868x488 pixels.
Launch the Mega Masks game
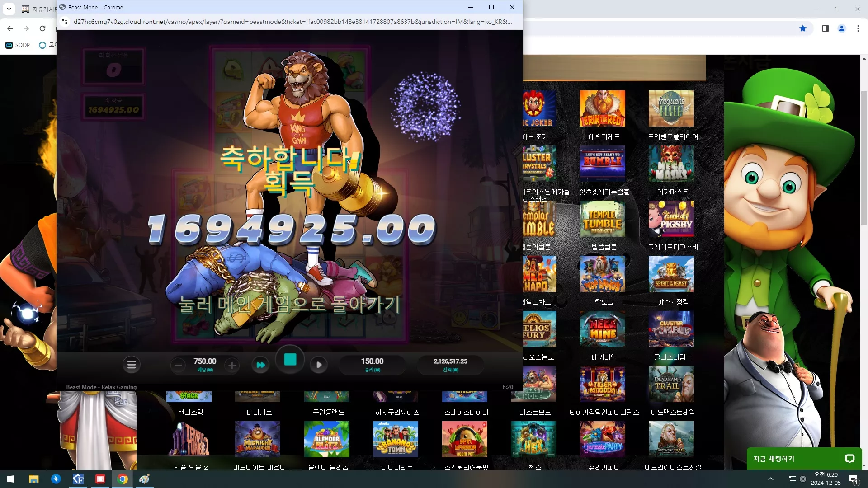(x=671, y=164)
